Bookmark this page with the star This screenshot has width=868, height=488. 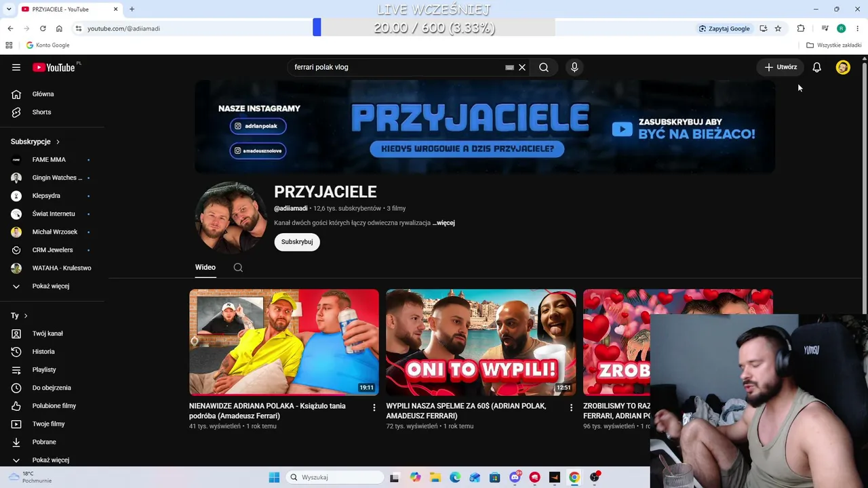778,28
